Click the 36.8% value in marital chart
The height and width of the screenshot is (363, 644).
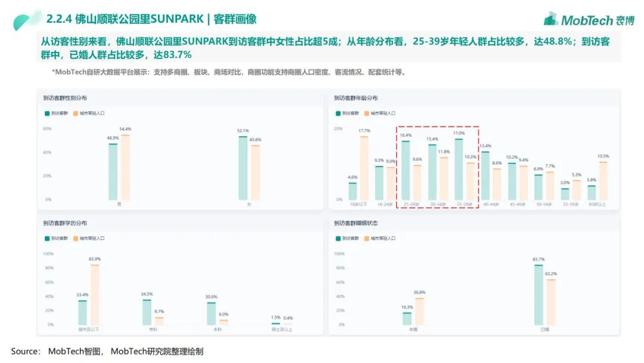[x=419, y=293]
